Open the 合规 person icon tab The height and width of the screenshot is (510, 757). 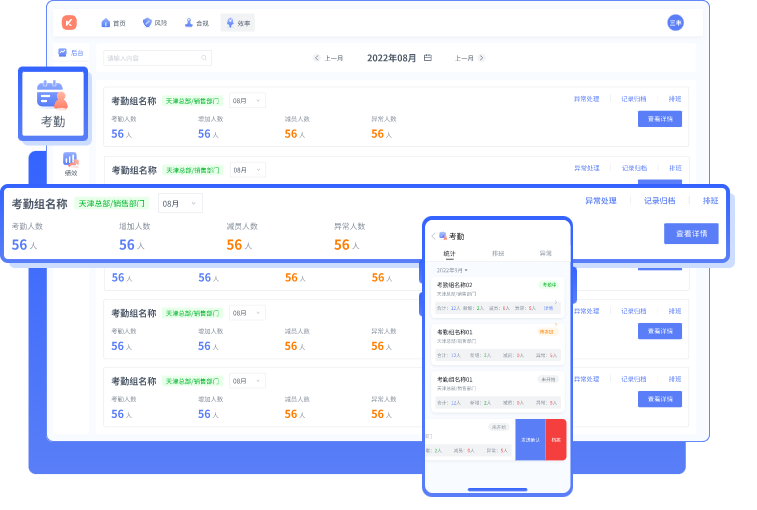click(195, 22)
